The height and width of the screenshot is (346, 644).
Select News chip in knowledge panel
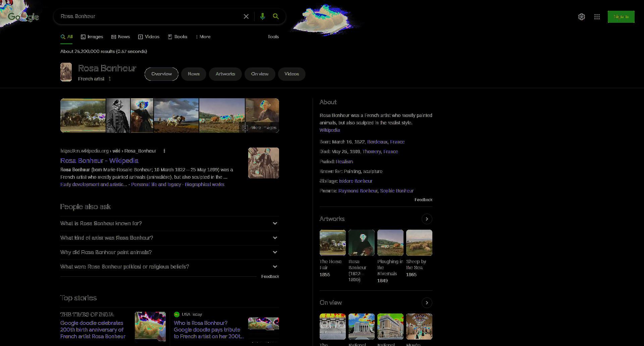coord(194,74)
